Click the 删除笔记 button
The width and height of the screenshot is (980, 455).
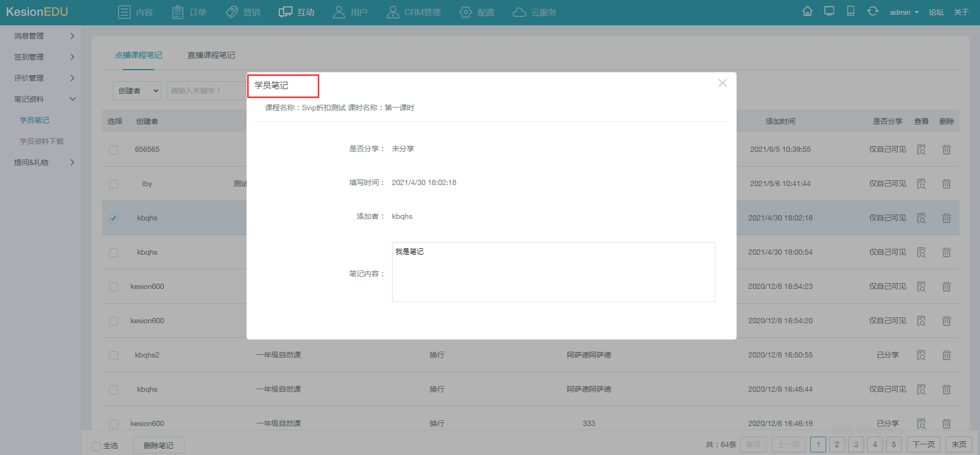(158, 446)
